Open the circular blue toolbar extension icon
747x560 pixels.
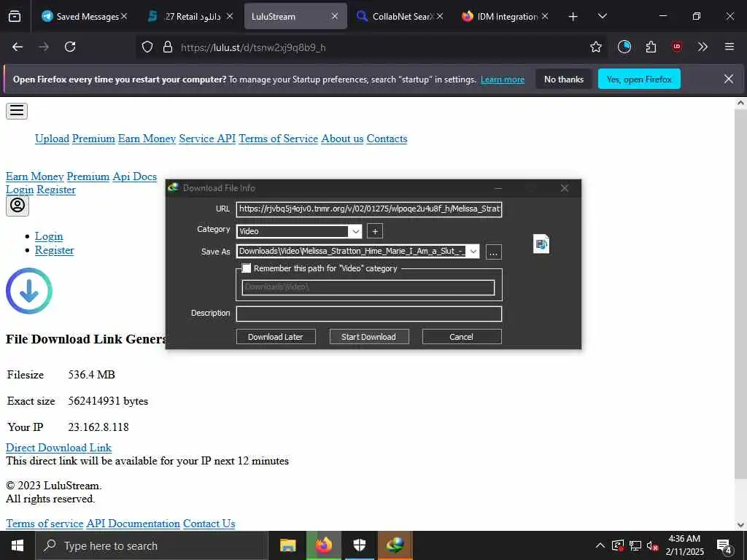coord(624,47)
